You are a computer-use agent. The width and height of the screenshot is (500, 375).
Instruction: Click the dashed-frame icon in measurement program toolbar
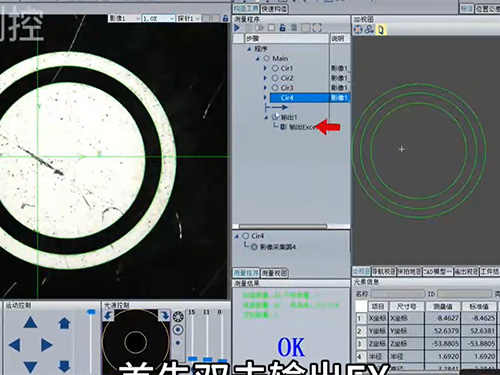click(x=317, y=28)
